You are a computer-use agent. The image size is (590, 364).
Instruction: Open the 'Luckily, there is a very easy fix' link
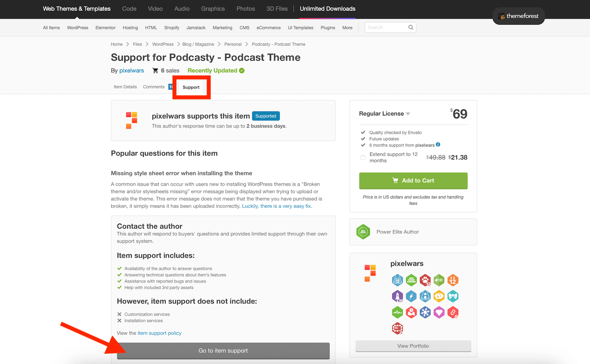click(x=277, y=206)
